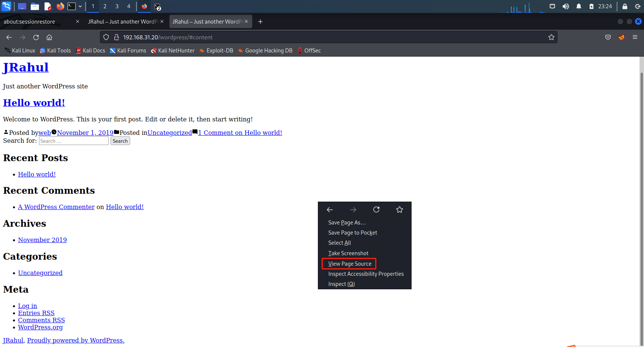Open the November 1, 2019 date link
Viewport: 644px width, 347px height.
click(x=85, y=133)
